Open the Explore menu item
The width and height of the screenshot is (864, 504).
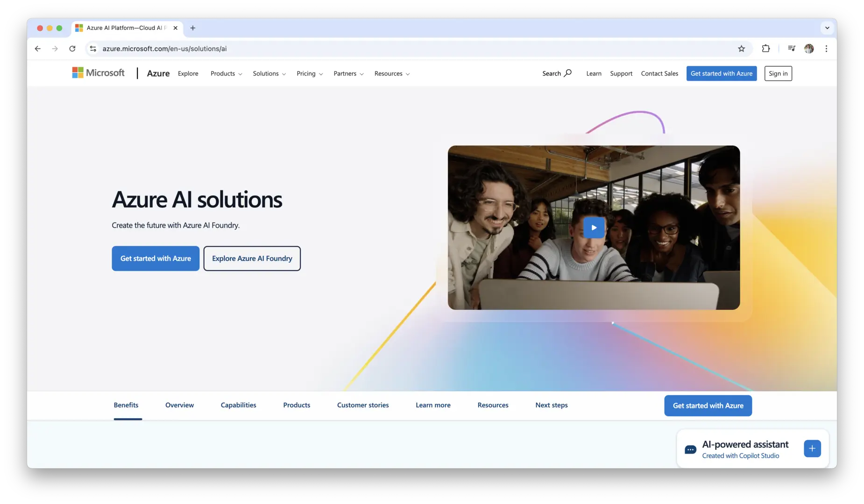(188, 73)
